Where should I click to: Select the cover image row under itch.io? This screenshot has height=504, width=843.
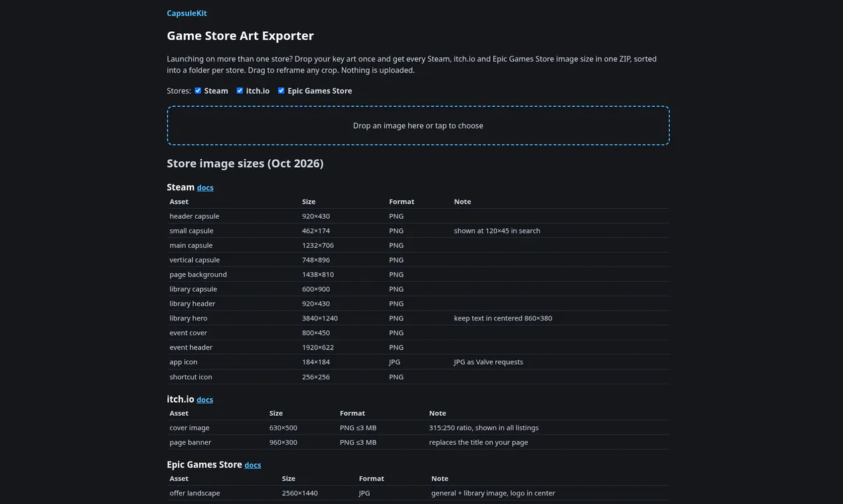pyautogui.click(x=418, y=428)
